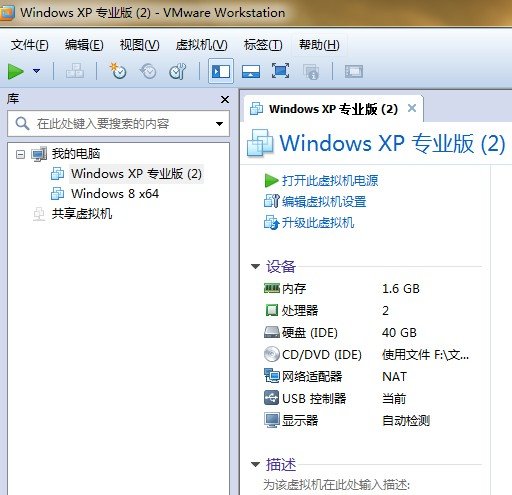
Task: Click the 共享虚拟机 icon in library
Action: (39, 214)
